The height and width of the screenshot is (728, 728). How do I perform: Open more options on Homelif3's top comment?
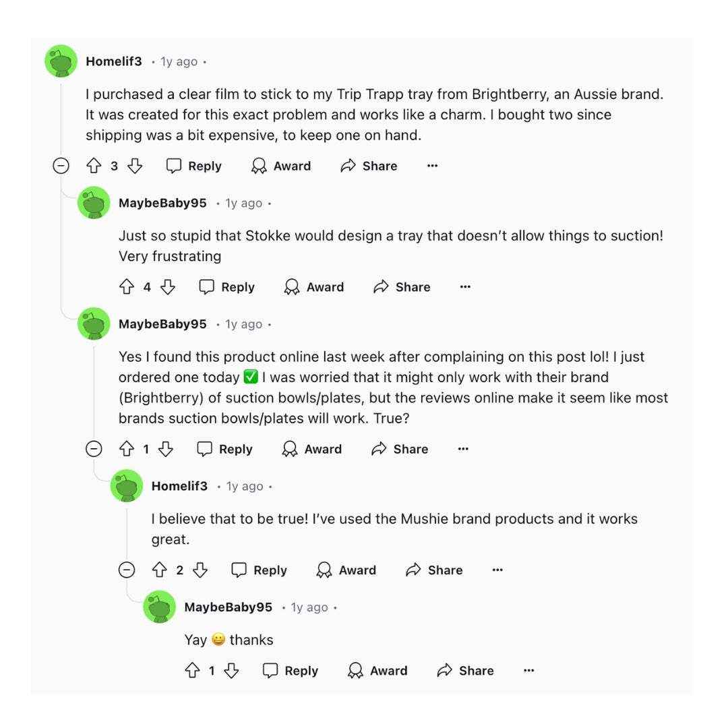coord(433,166)
